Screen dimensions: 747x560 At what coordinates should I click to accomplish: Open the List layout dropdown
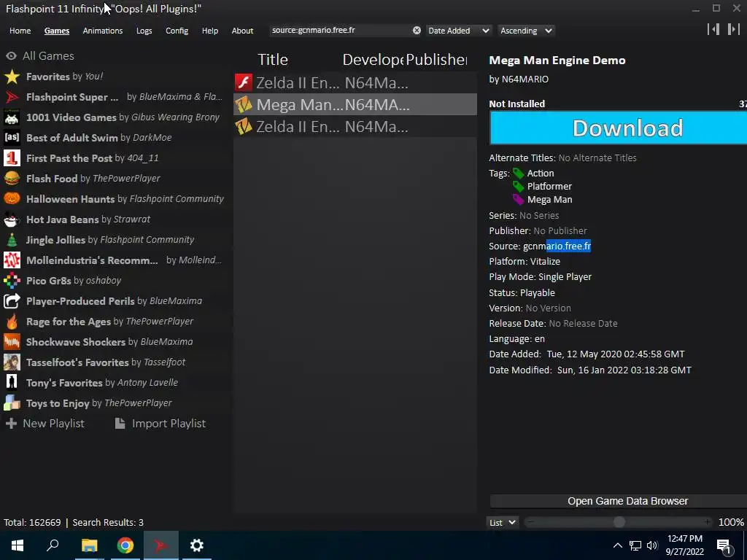tap(502, 522)
